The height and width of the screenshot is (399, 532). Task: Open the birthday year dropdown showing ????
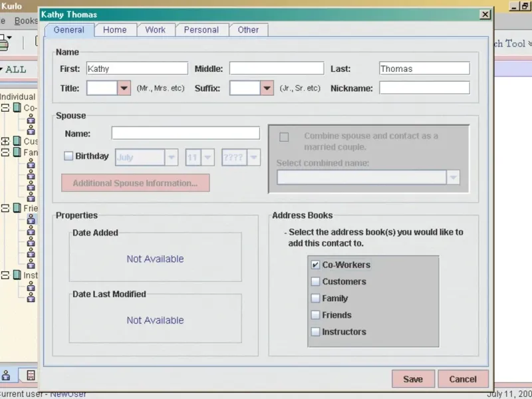point(254,158)
